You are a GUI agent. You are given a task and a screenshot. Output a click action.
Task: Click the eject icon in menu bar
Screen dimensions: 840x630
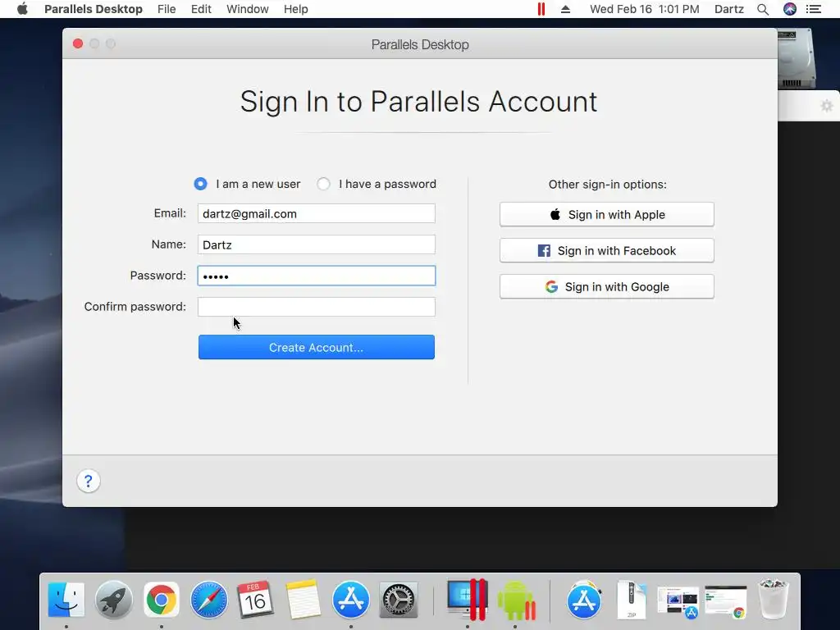(x=565, y=9)
